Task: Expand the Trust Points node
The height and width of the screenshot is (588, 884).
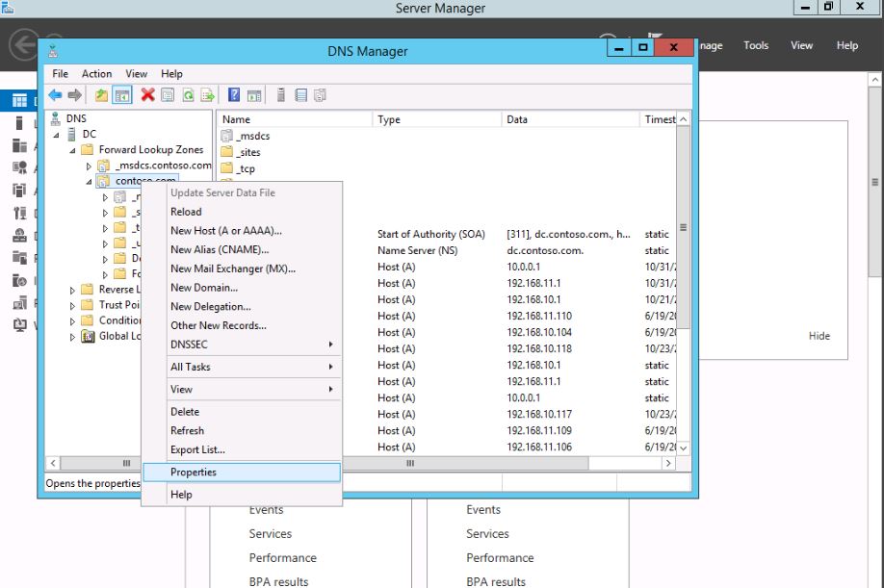Action: coord(72,306)
